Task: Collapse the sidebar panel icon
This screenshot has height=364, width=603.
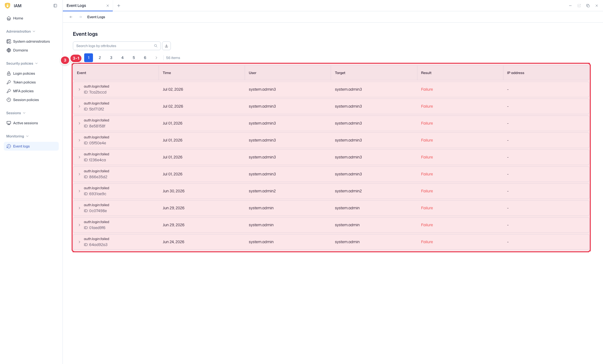Action: [55, 6]
